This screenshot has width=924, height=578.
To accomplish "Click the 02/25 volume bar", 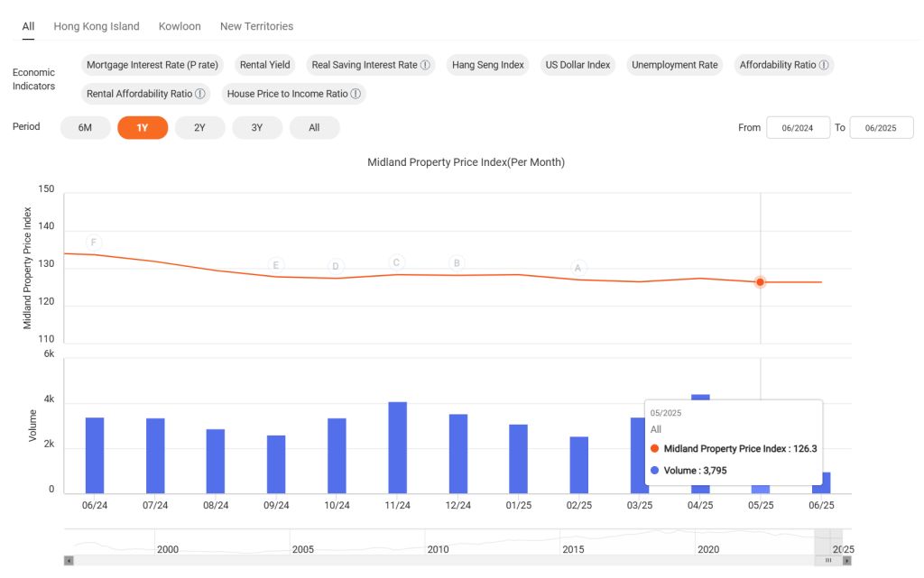I will 578,465.
